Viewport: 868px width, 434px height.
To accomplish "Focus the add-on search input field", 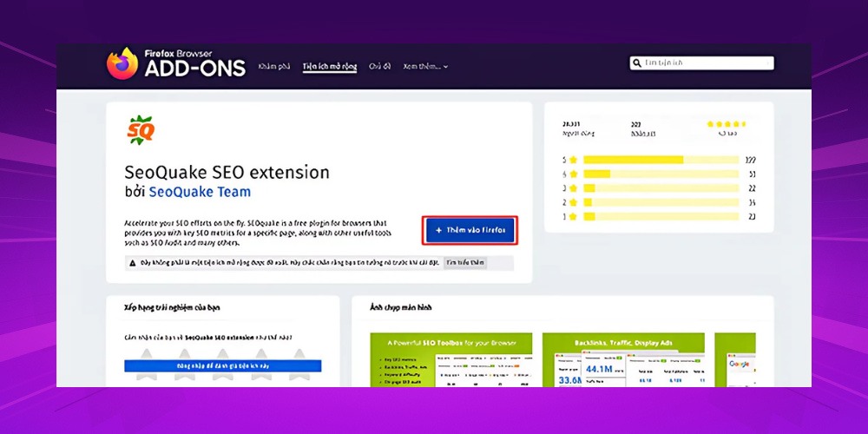I will pyautogui.click(x=702, y=63).
